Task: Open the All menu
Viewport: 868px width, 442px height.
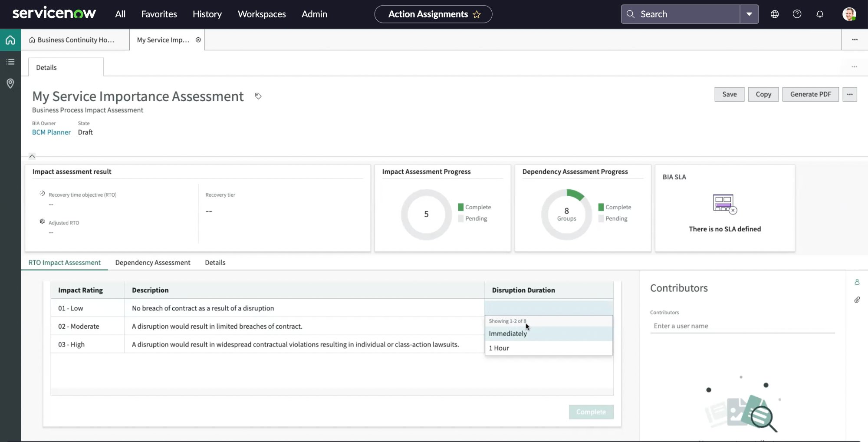Action: pyautogui.click(x=120, y=14)
